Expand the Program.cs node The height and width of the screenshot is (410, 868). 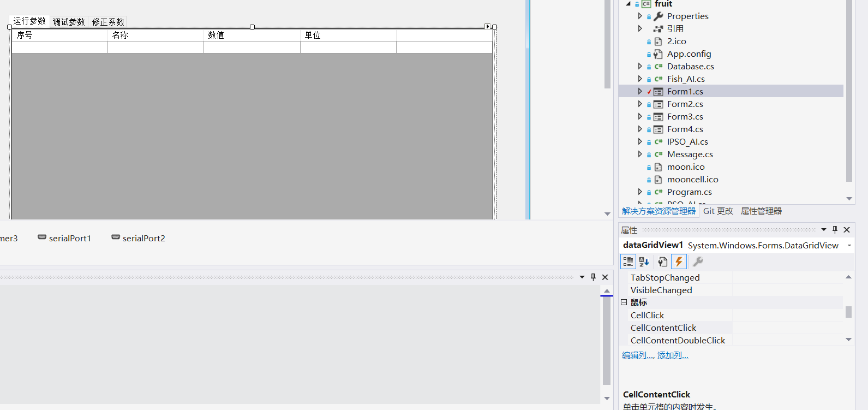pos(640,192)
